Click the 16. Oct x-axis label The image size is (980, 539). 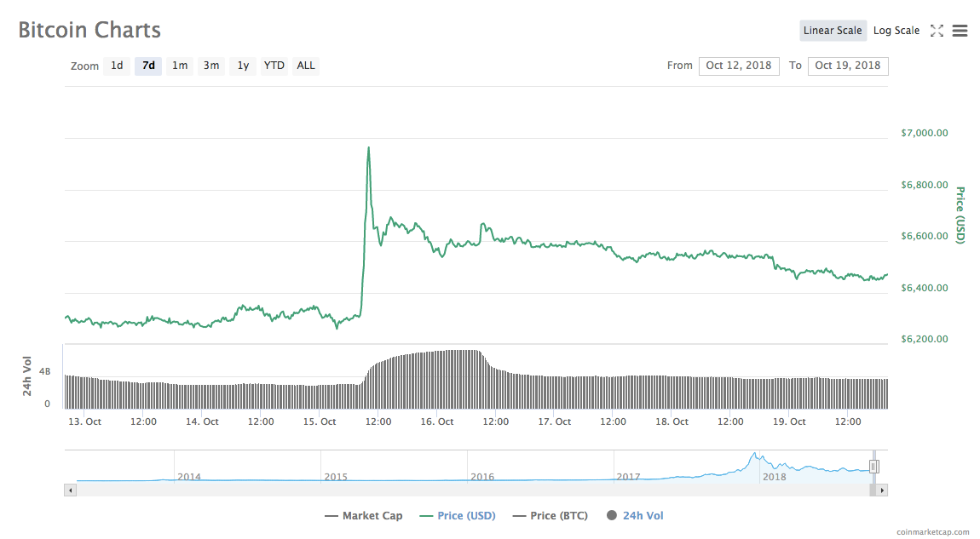click(437, 421)
